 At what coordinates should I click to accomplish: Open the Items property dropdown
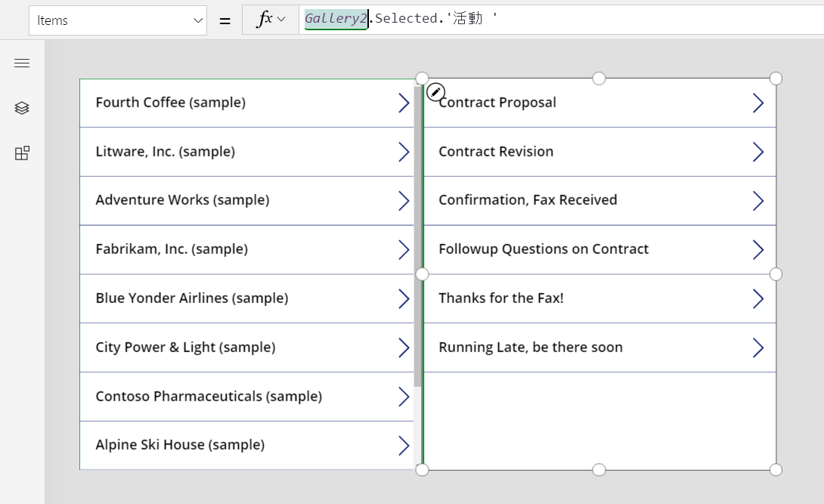pos(118,20)
